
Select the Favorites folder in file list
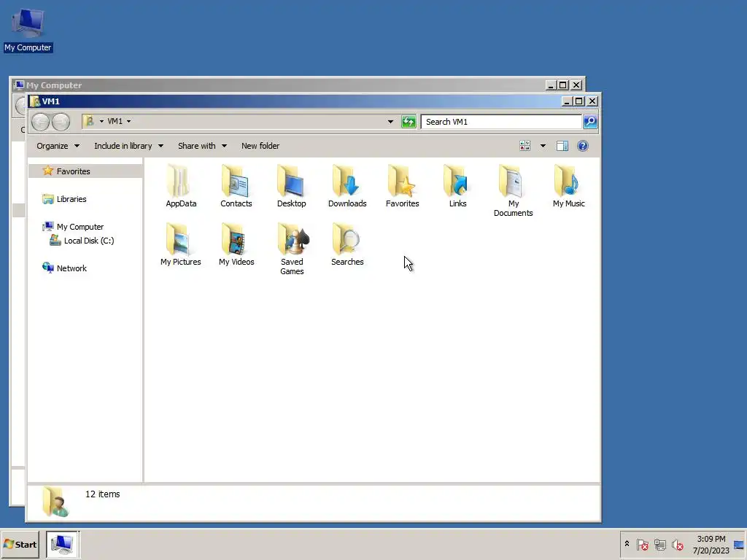click(402, 186)
